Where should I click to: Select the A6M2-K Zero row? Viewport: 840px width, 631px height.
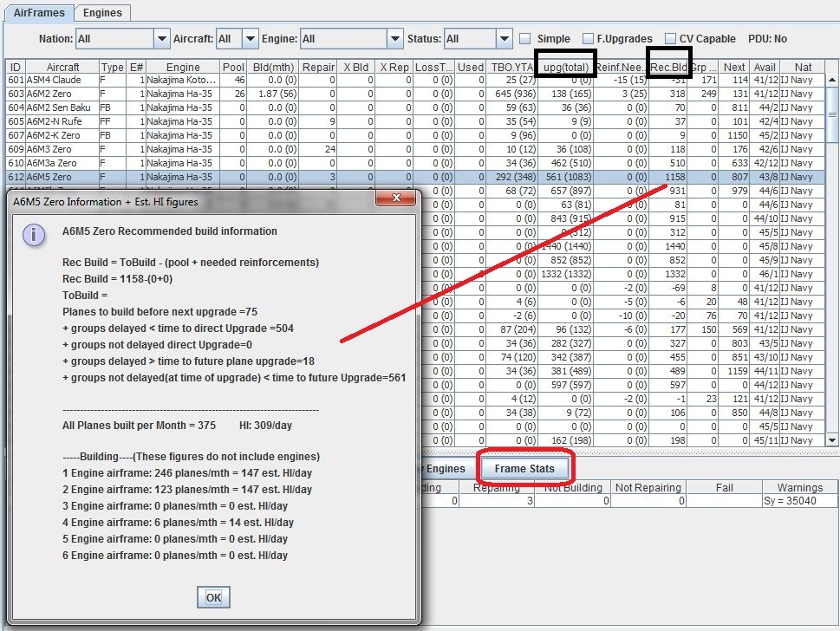click(x=415, y=135)
